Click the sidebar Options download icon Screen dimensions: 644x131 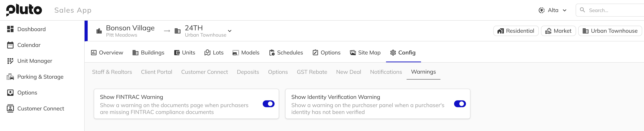(x=10, y=93)
